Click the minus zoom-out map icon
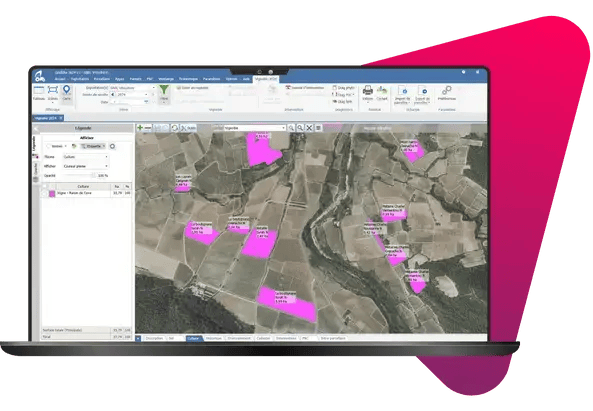Image resolution: width=593 pixels, height=411 pixels. (148, 128)
